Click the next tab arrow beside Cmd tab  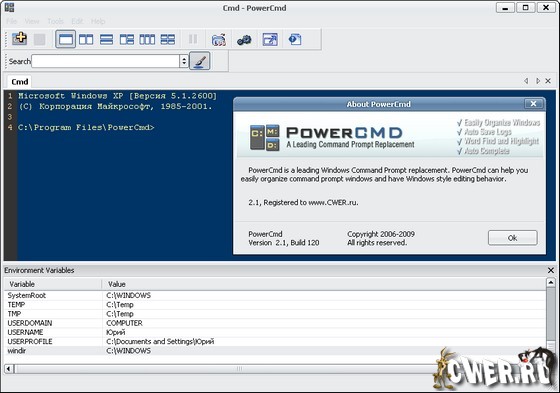coord(538,81)
